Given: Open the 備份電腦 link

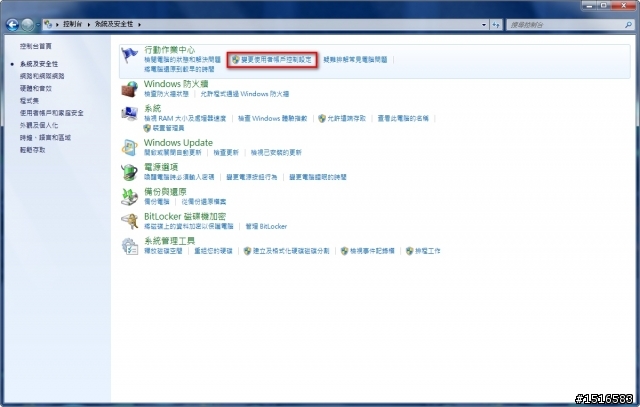Looking at the screenshot, I should click(x=157, y=202).
